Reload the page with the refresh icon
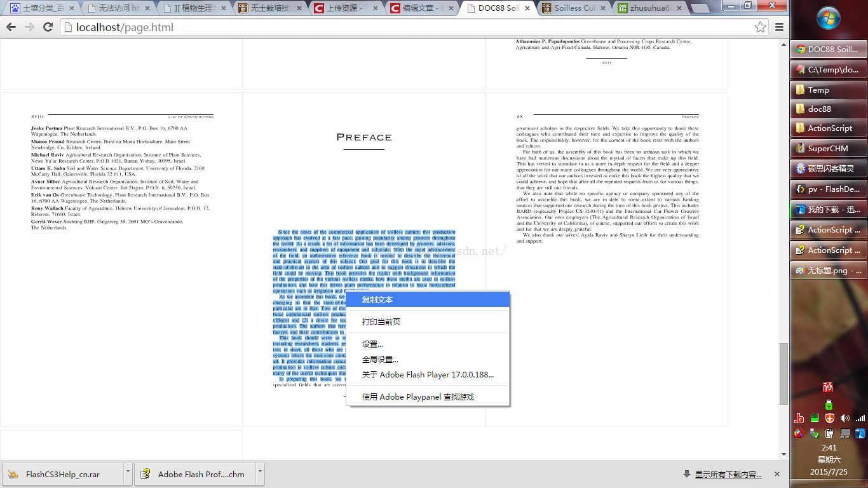 [48, 27]
